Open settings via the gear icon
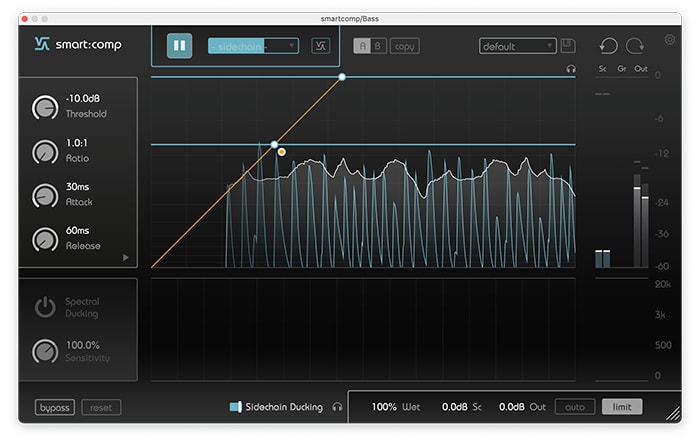 click(x=670, y=39)
